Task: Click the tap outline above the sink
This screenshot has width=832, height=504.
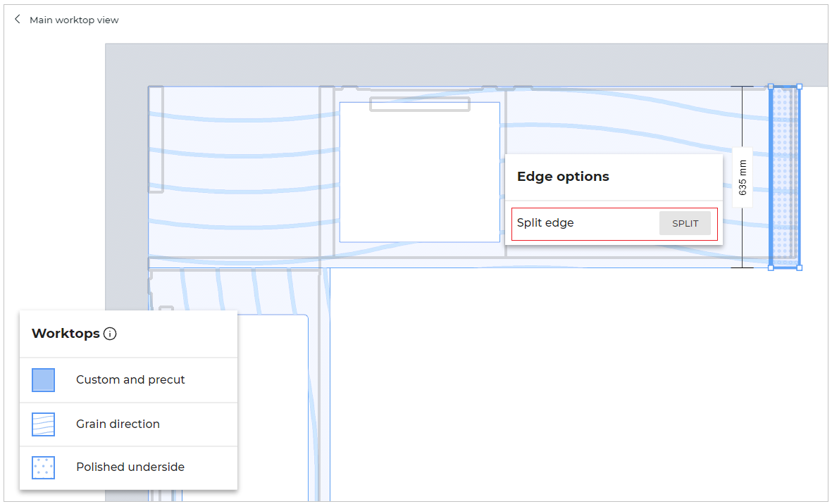Action: coord(419,105)
